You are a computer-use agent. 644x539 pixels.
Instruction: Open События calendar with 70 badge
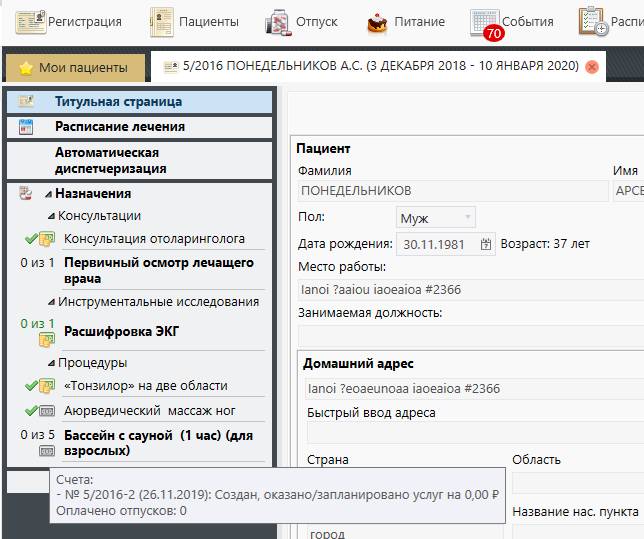point(485,22)
